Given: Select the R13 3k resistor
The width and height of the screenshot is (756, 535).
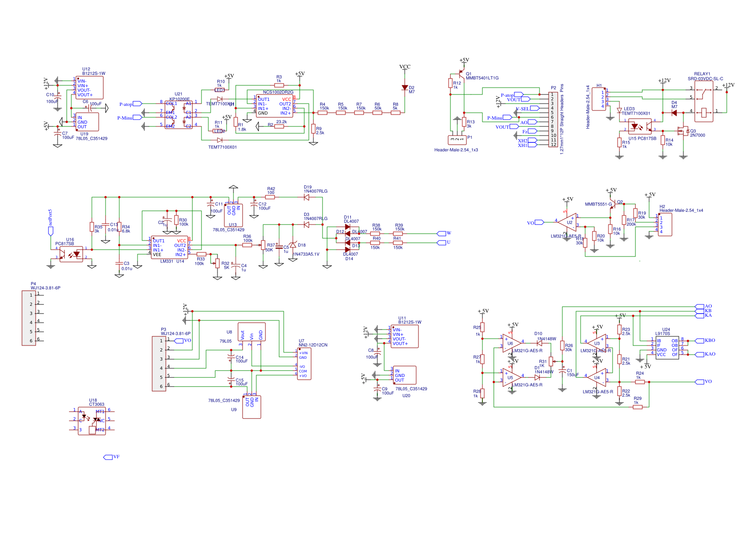Looking at the screenshot, I should click(464, 122).
